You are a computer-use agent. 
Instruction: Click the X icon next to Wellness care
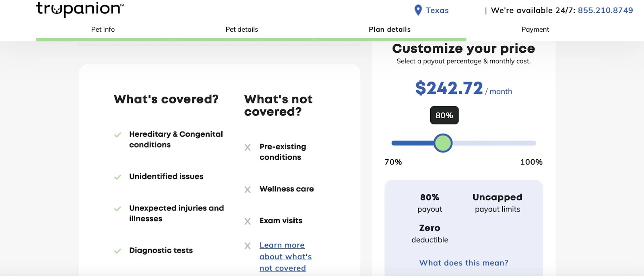248,189
